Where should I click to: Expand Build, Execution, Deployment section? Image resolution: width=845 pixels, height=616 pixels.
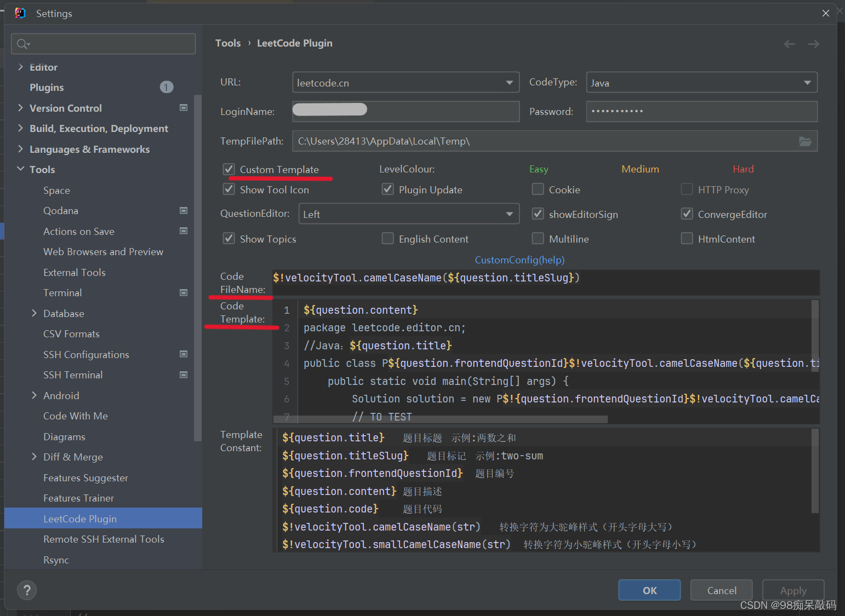(20, 128)
